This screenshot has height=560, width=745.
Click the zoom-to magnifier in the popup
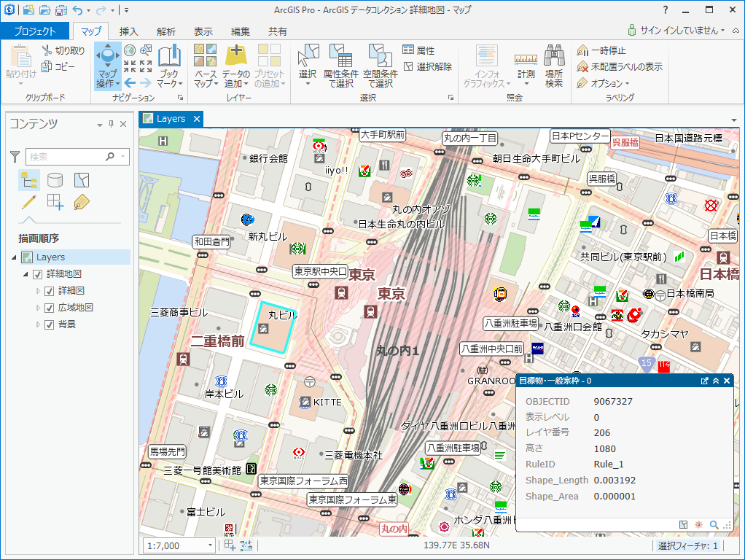714,525
